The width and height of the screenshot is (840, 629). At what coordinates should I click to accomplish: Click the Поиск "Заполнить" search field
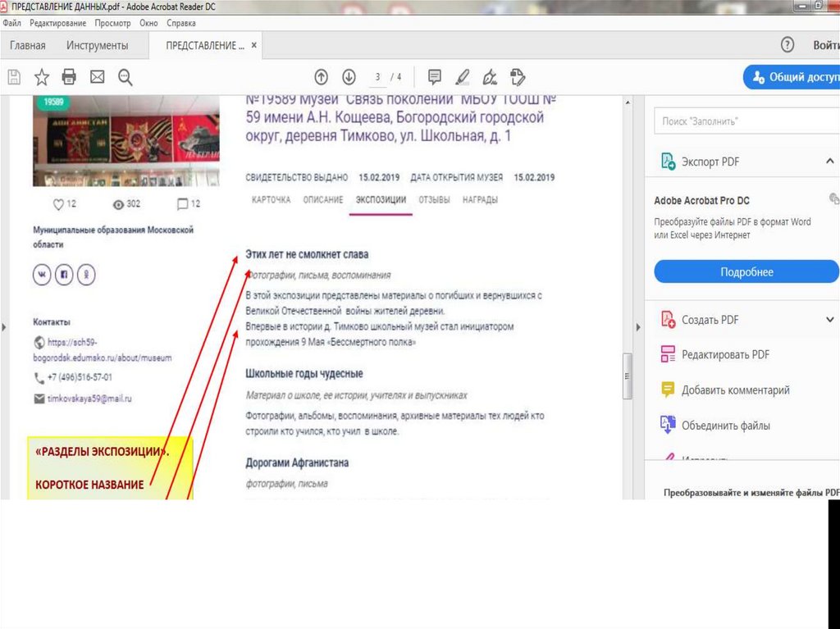746,121
